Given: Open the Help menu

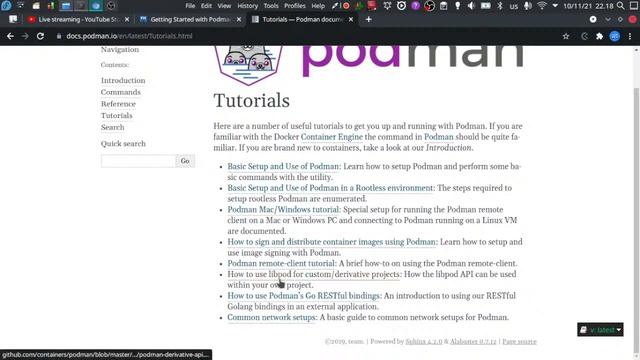Looking at the screenshot, I should coord(318,6).
